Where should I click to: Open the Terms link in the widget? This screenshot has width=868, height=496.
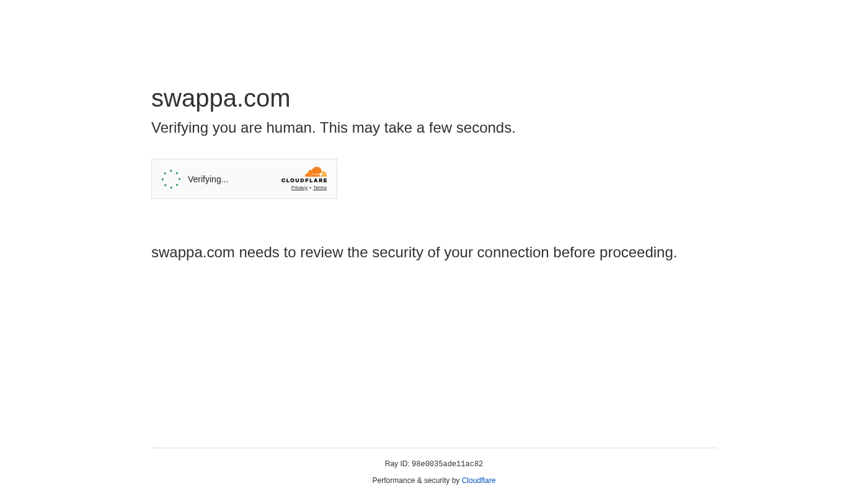(x=320, y=188)
